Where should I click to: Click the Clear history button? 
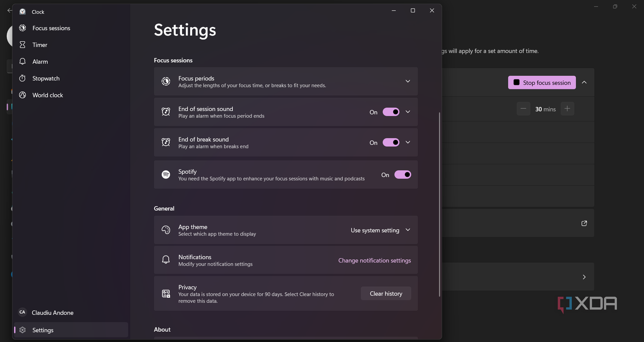[386, 294]
